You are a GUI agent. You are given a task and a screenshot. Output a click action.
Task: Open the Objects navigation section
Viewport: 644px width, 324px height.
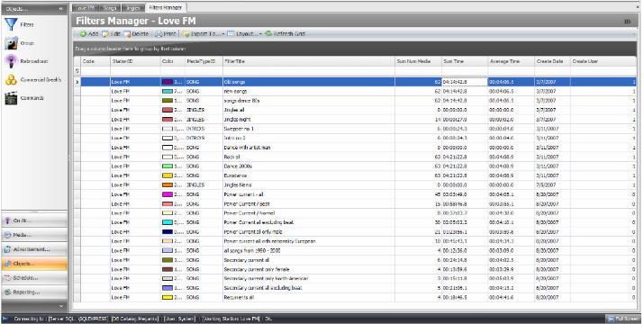pyautogui.click(x=34, y=264)
